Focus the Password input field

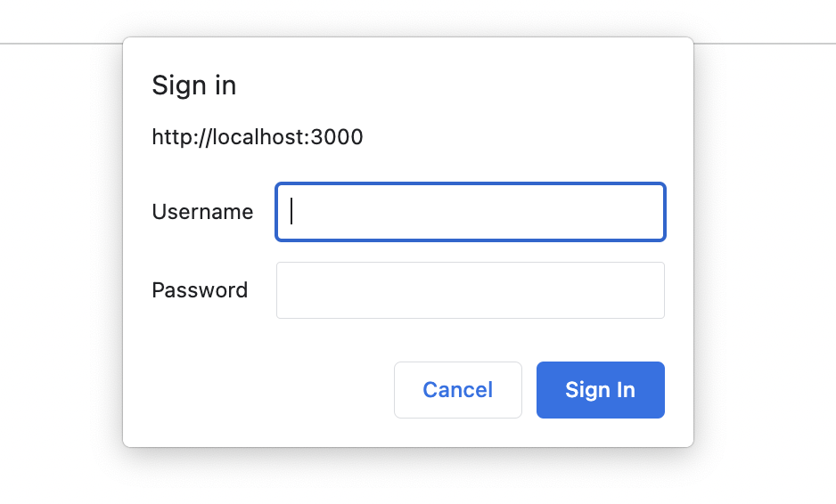pos(470,290)
